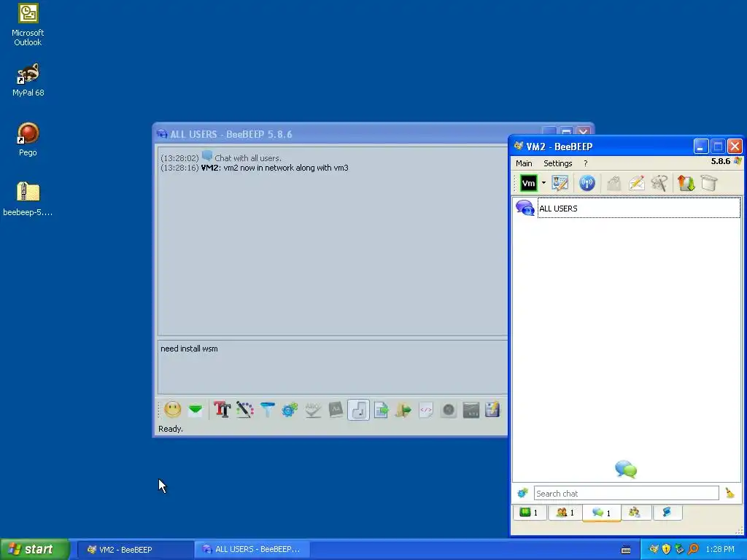The image size is (747, 560).
Task: Open chat settings blue gears icon
Action: 290,410
